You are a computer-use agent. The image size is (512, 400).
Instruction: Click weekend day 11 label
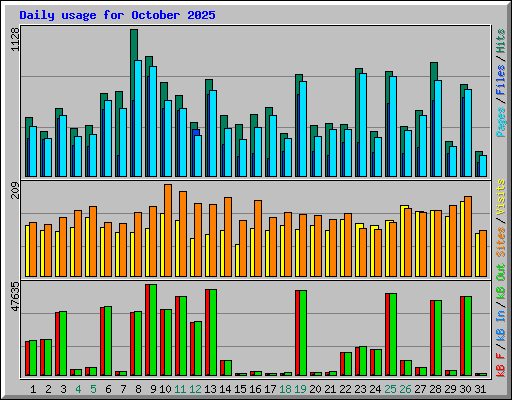(180, 389)
